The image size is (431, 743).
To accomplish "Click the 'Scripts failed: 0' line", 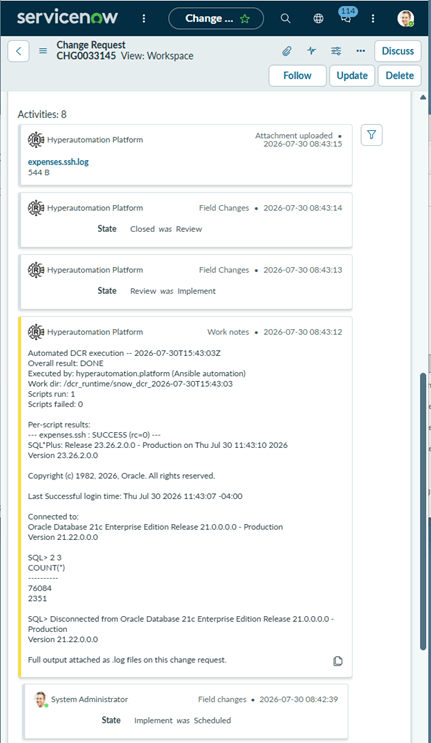I will pos(55,404).
